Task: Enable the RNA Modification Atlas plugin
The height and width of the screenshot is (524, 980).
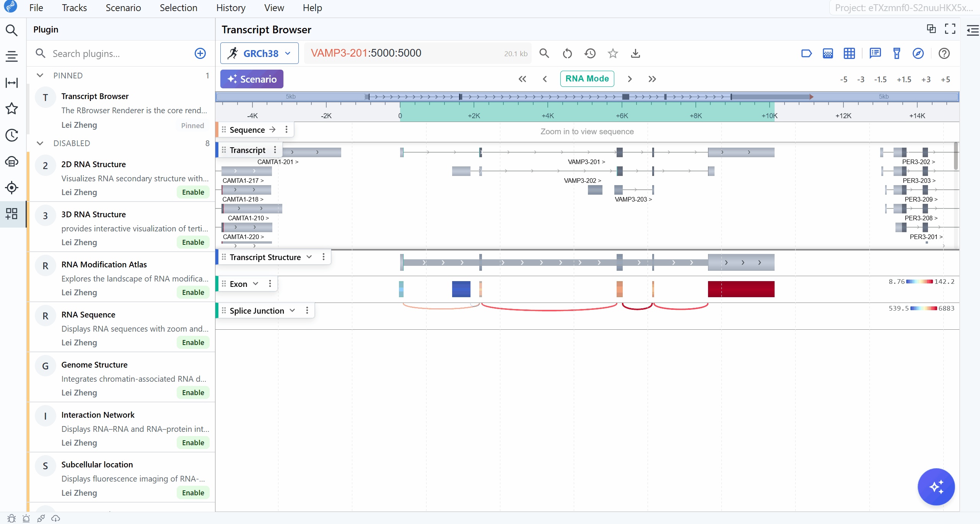Action: (x=193, y=292)
